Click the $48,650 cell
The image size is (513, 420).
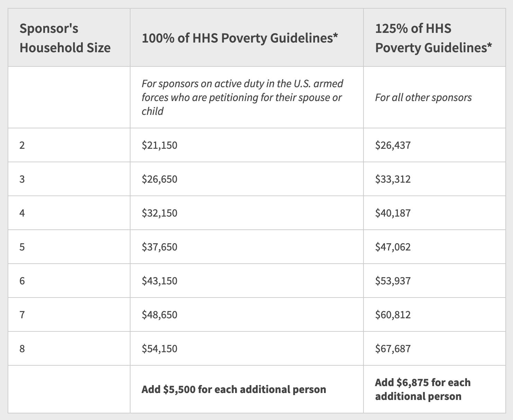click(x=159, y=315)
